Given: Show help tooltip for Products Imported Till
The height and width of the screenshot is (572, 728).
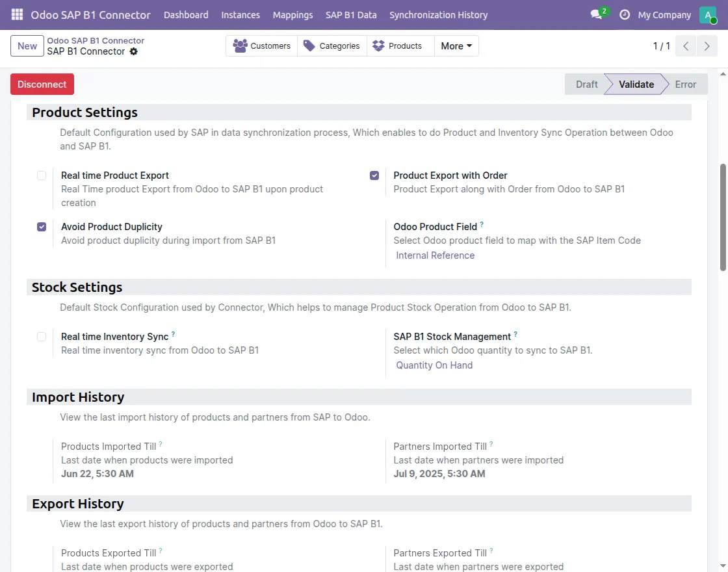Looking at the screenshot, I should pyautogui.click(x=161, y=444).
